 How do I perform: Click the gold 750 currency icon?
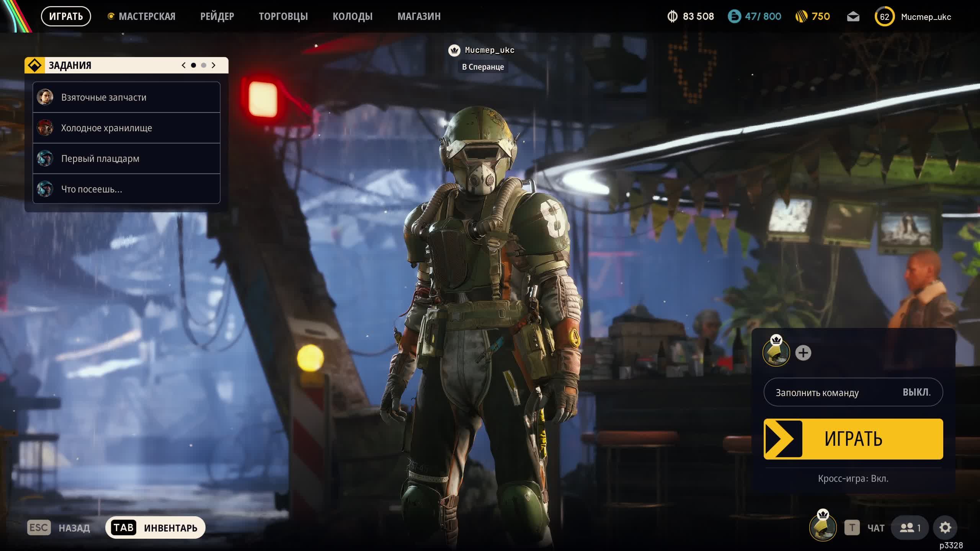pyautogui.click(x=801, y=16)
